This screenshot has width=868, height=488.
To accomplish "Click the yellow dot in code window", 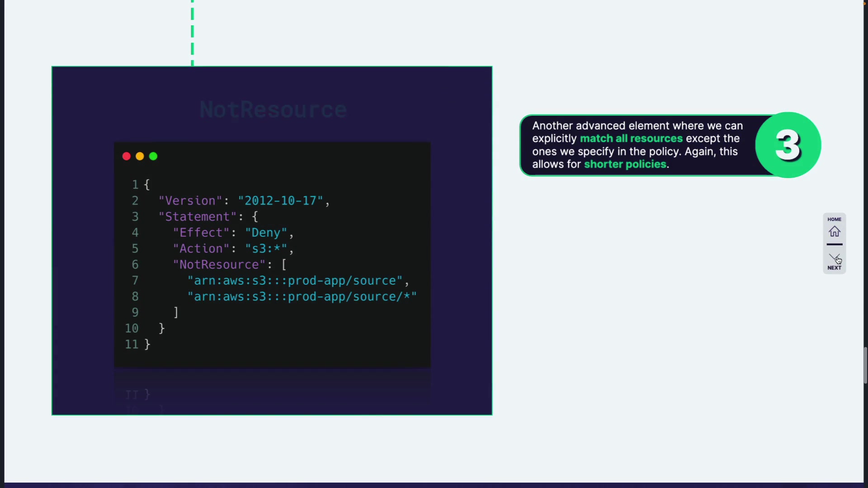I will (140, 156).
